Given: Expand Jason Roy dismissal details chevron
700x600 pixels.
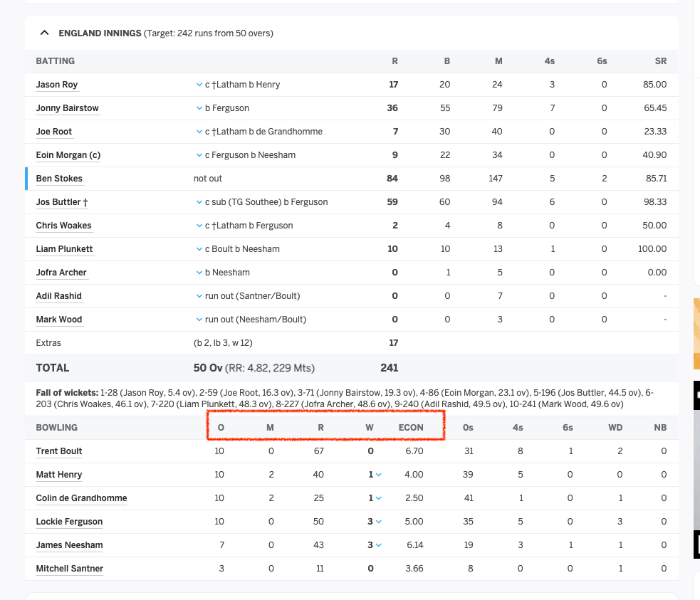Looking at the screenshot, I should pos(199,85).
